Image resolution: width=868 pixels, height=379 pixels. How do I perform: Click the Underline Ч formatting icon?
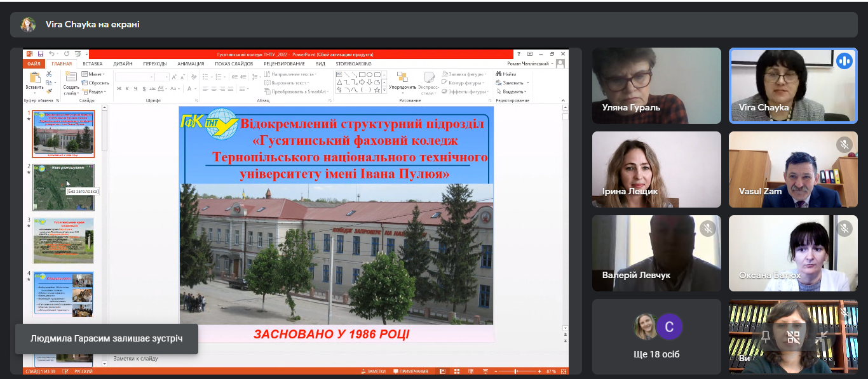135,89
